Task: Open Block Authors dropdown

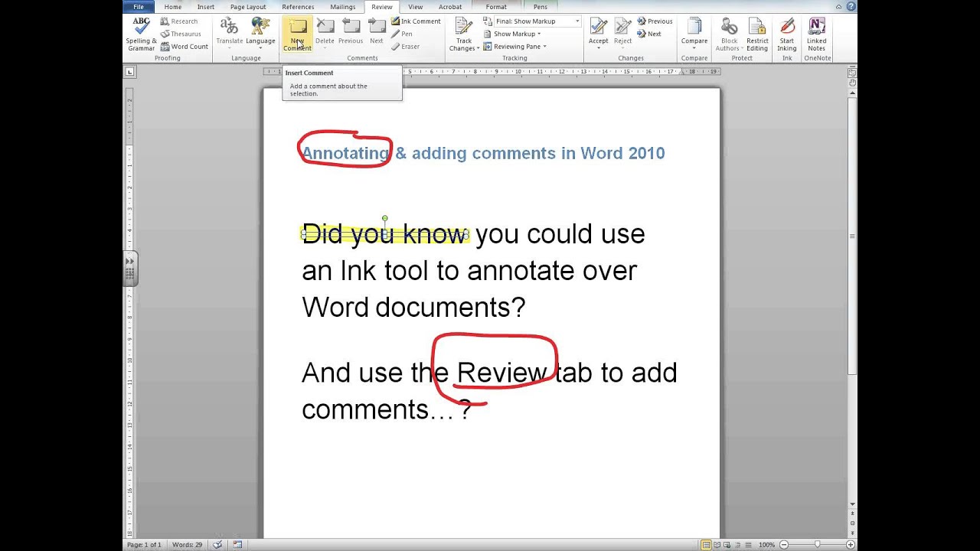Action: click(729, 34)
